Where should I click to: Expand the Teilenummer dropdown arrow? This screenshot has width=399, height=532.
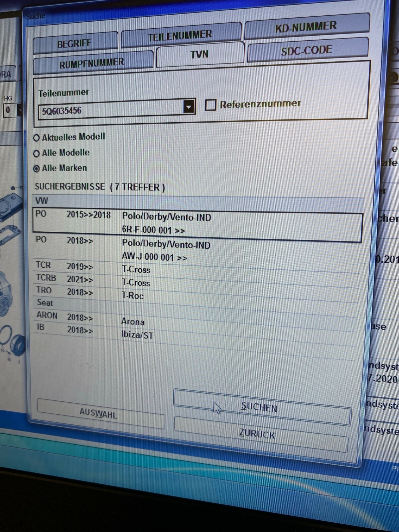point(189,107)
